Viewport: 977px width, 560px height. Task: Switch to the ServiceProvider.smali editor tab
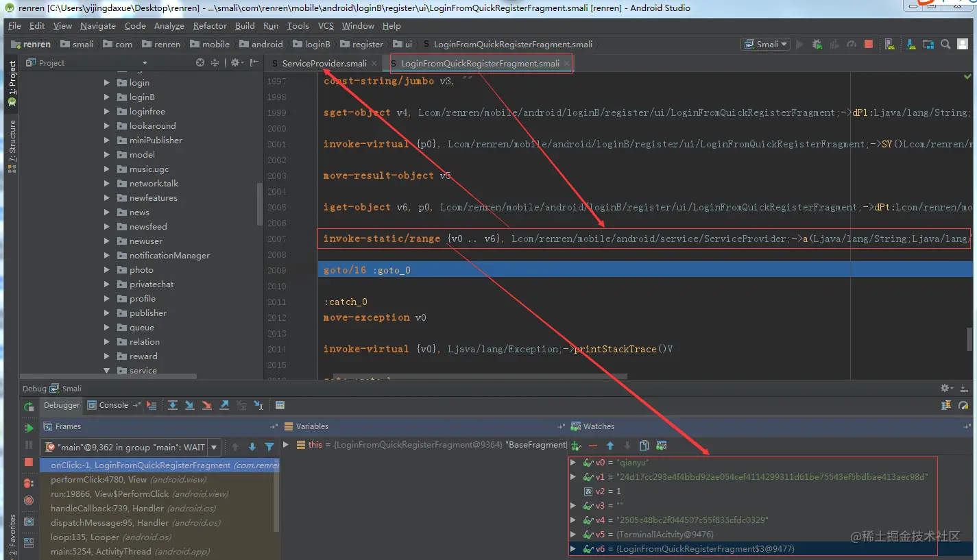click(324, 63)
